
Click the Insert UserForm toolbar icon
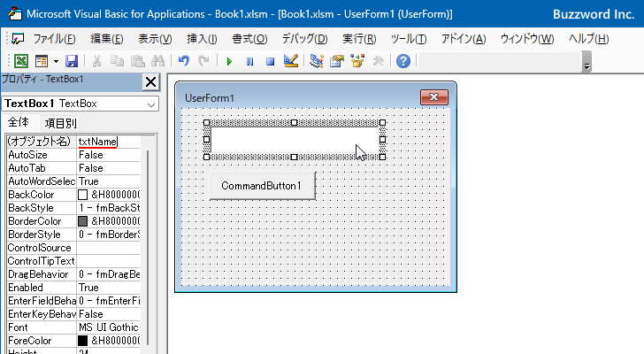coord(42,61)
